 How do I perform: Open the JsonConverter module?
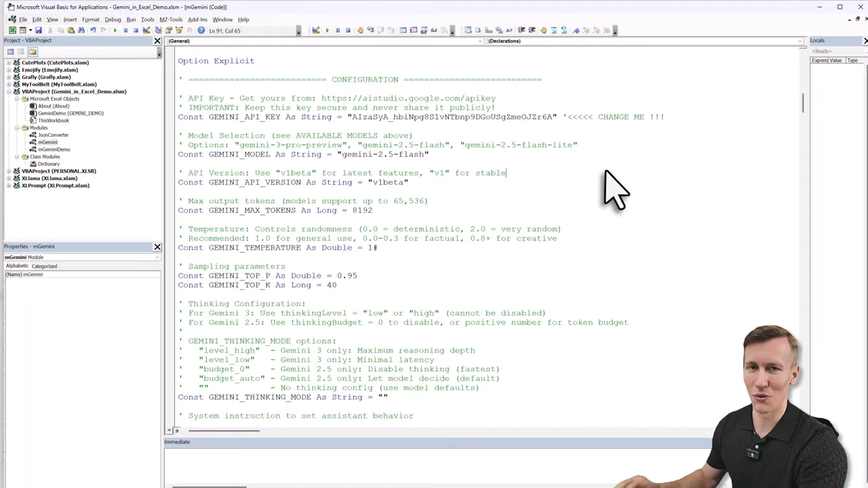53,135
